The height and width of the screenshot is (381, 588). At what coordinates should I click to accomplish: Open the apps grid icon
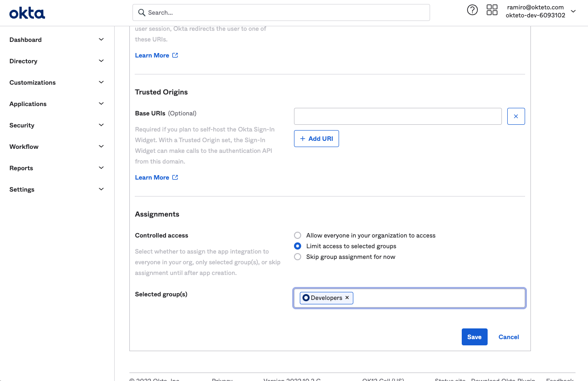[492, 10]
